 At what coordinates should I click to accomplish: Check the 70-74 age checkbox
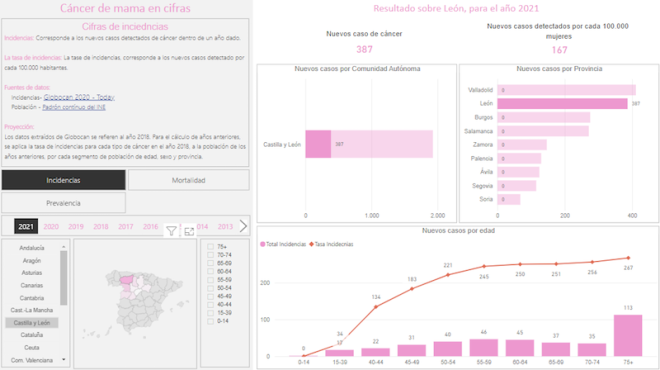pos(210,255)
